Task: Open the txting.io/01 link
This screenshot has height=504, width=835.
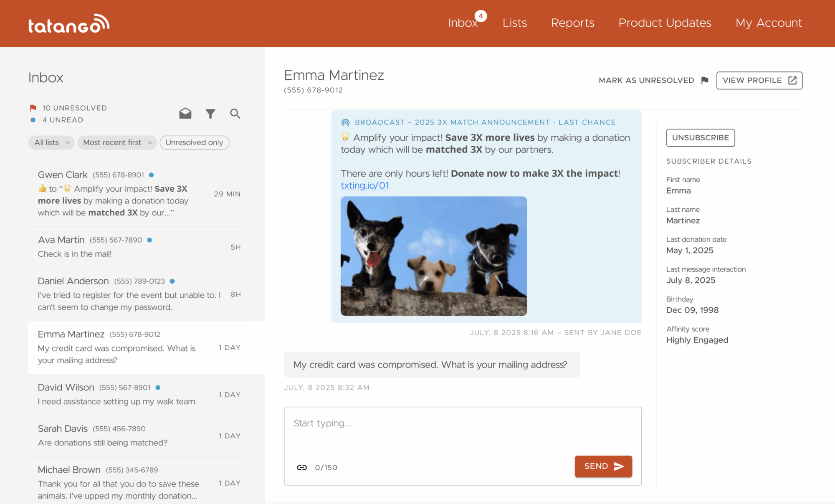Action: [364, 185]
